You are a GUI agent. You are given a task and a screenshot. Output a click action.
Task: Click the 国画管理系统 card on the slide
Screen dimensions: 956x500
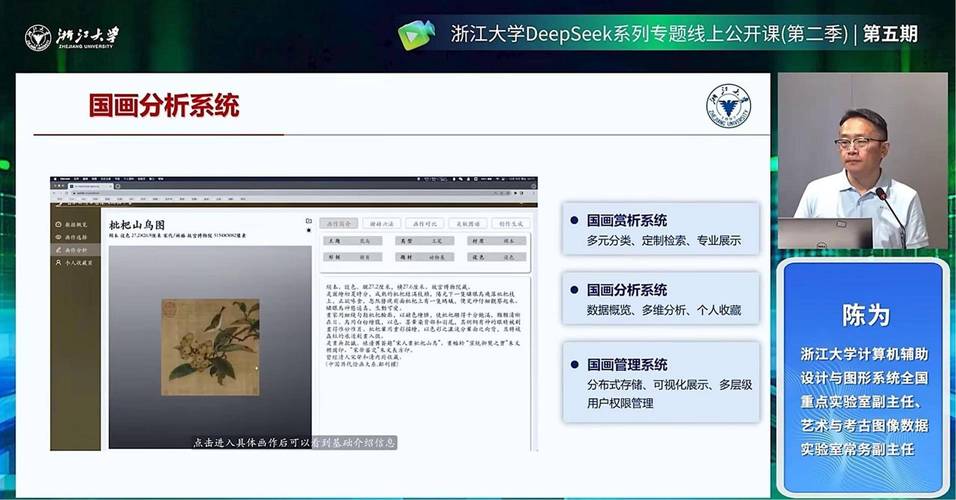point(661,382)
